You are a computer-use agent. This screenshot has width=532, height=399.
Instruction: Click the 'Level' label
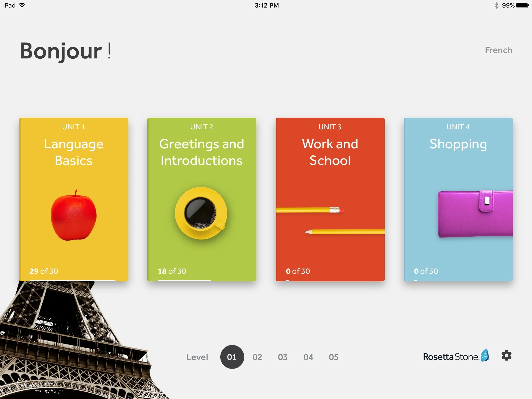pyautogui.click(x=197, y=357)
